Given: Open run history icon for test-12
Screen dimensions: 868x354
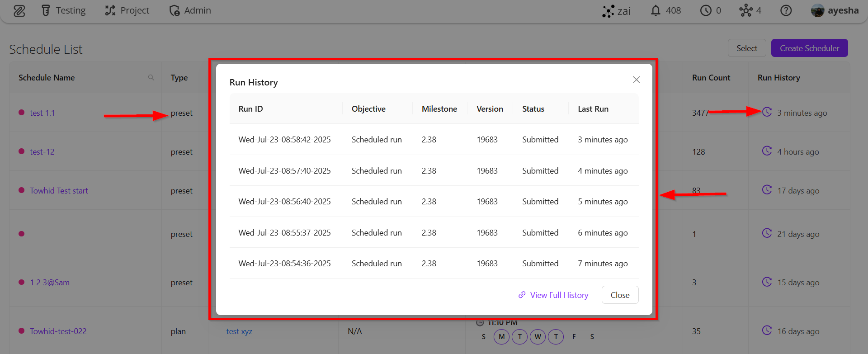Looking at the screenshot, I should (767, 151).
